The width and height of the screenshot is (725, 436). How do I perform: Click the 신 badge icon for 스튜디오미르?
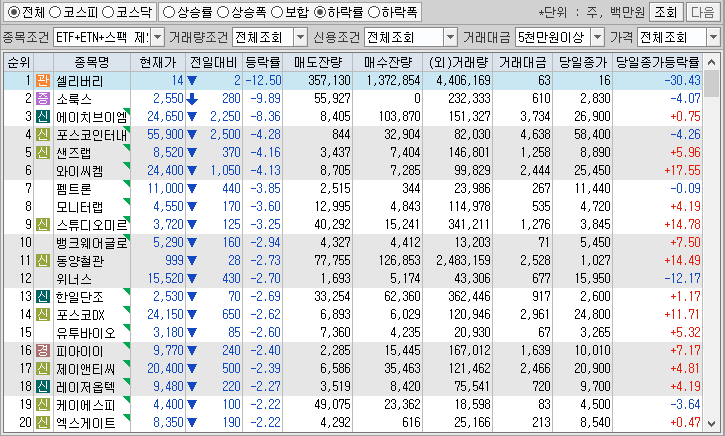click(x=43, y=225)
